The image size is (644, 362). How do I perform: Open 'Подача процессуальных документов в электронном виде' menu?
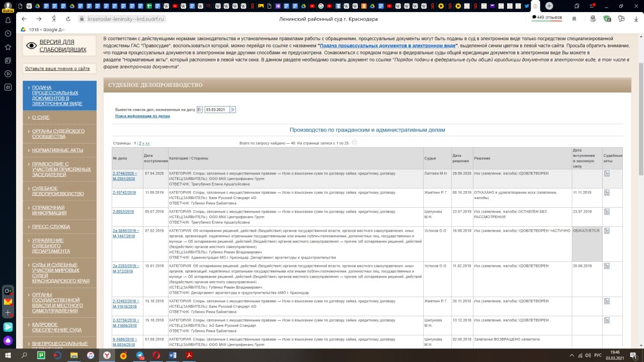point(59,96)
